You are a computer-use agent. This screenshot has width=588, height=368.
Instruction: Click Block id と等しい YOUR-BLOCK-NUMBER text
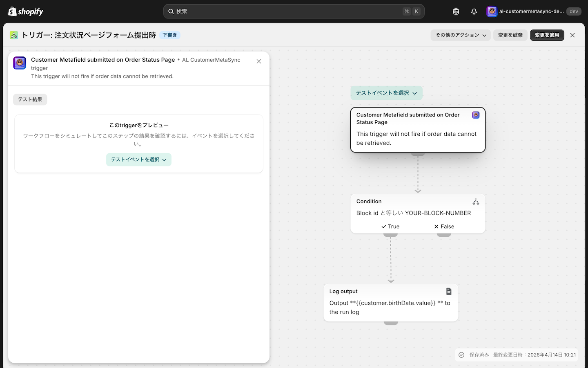click(414, 213)
